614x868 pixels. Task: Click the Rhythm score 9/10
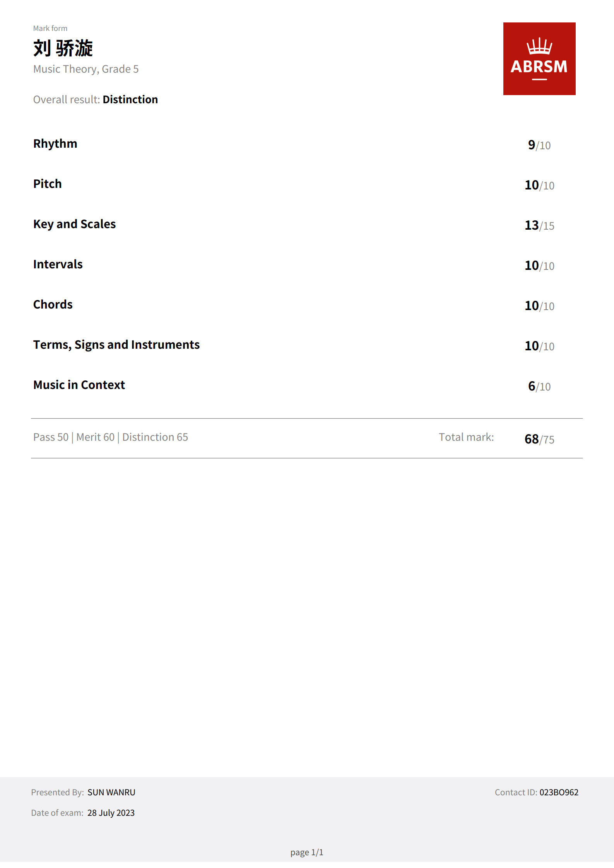coord(539,145)
